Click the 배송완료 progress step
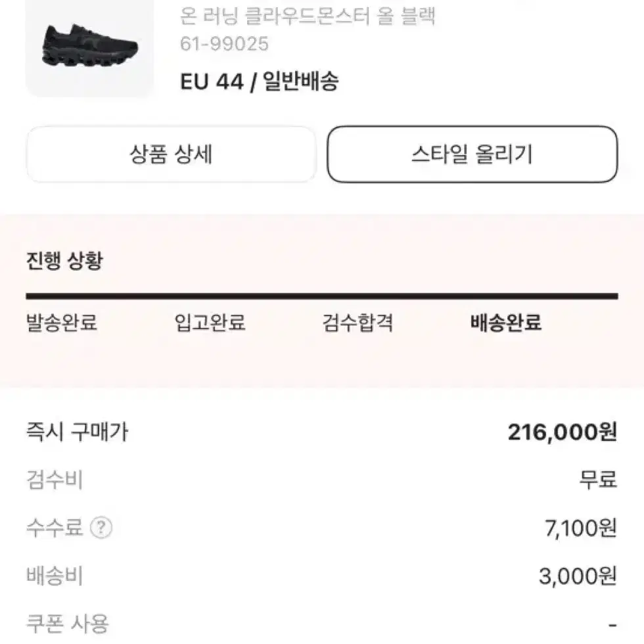Image resolution: width=644 pixels, height=644 pixels. pos(506,323)
